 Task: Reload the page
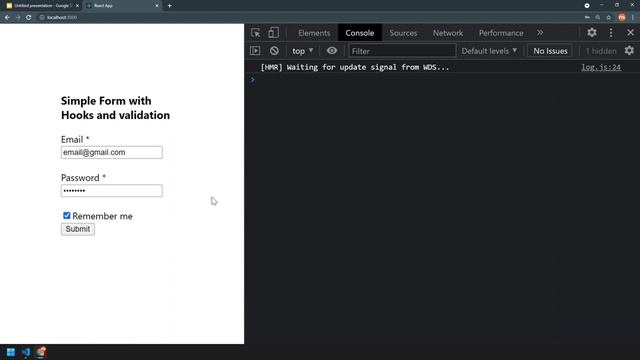click(29, 18)
